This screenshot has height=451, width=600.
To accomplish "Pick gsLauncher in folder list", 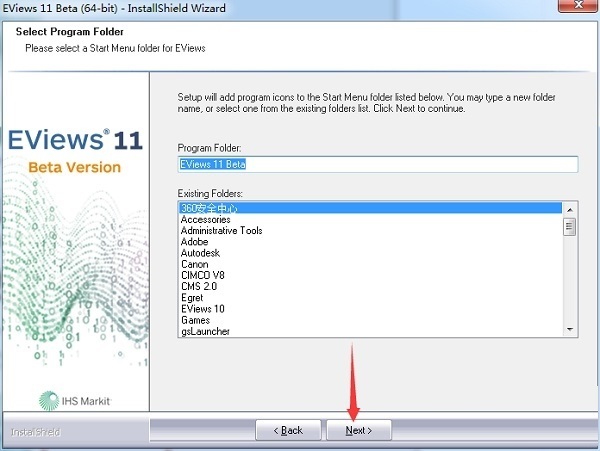I will click(370, 331).
